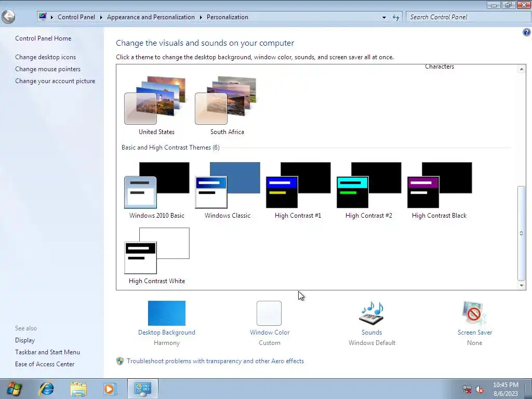Go to Control Panel breadcrumb
This screenshot has height=399, width=532.
coord(76,17)
